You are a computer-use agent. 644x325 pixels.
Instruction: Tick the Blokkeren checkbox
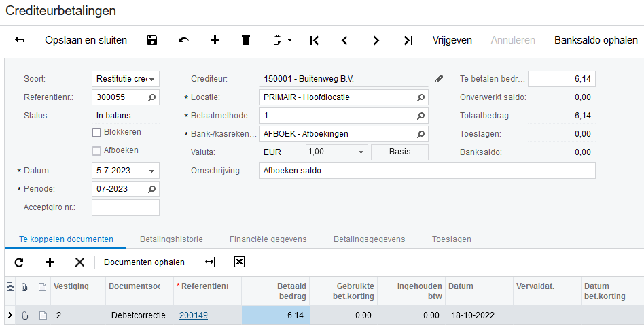coord(96,133)
